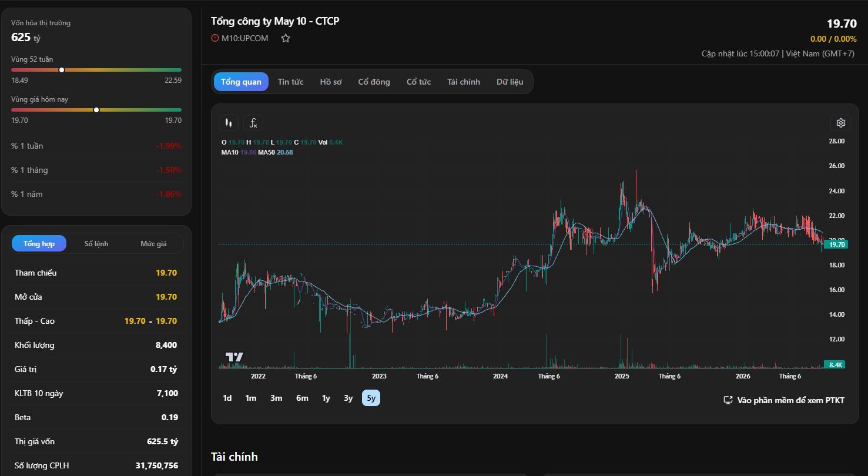Open chart settings gear icon
The height and width of the screenshot is (476, 868).
(841, 123)
